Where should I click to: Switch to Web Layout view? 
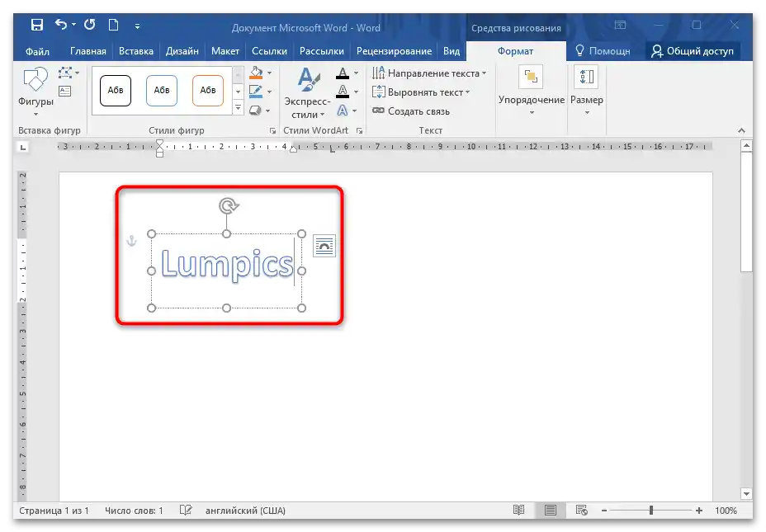[581, 511]
